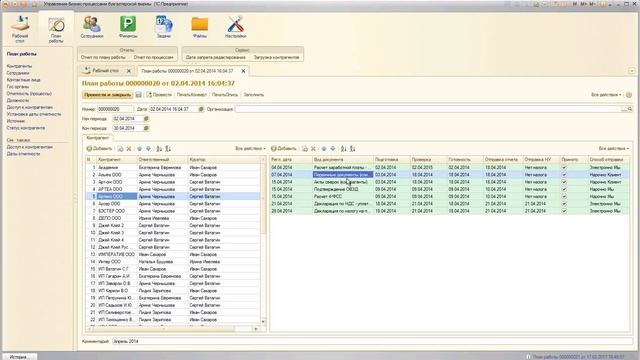The height and width of the screenshot is (360, 640).
Task: Close the Рабочий стол tab
Action: [129, 71]
